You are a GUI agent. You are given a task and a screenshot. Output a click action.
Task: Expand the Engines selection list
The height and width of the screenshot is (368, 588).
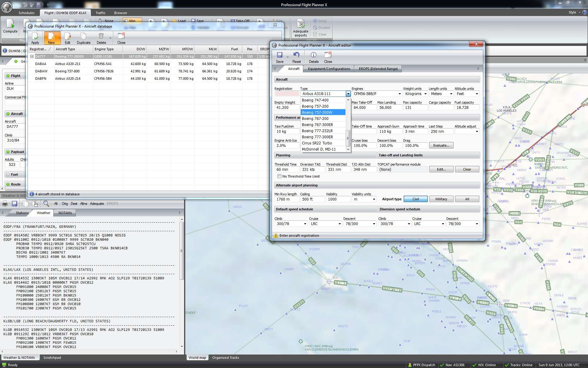tap(399, 94)
